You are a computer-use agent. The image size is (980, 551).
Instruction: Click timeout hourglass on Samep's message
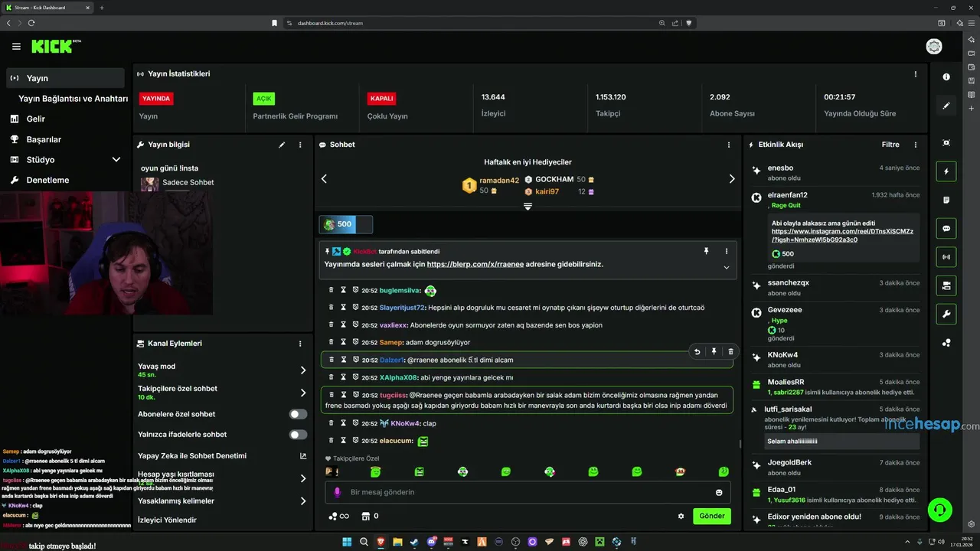(x=343, y=342)
